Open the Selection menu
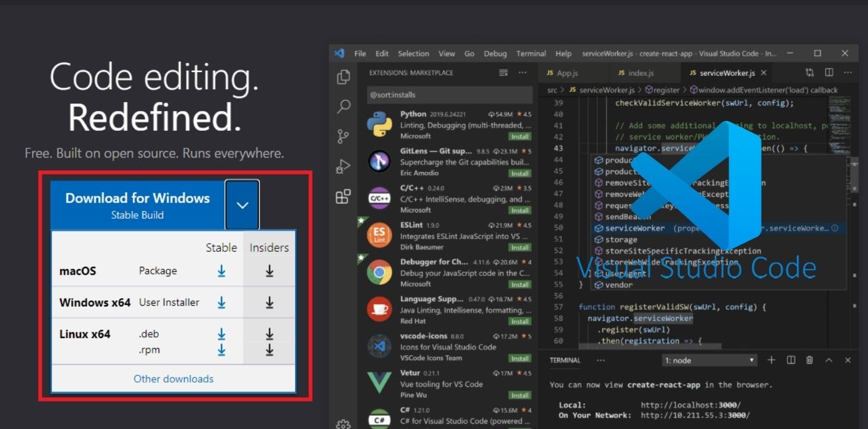The height and width of the screenshot is (429, 868). 413,53
